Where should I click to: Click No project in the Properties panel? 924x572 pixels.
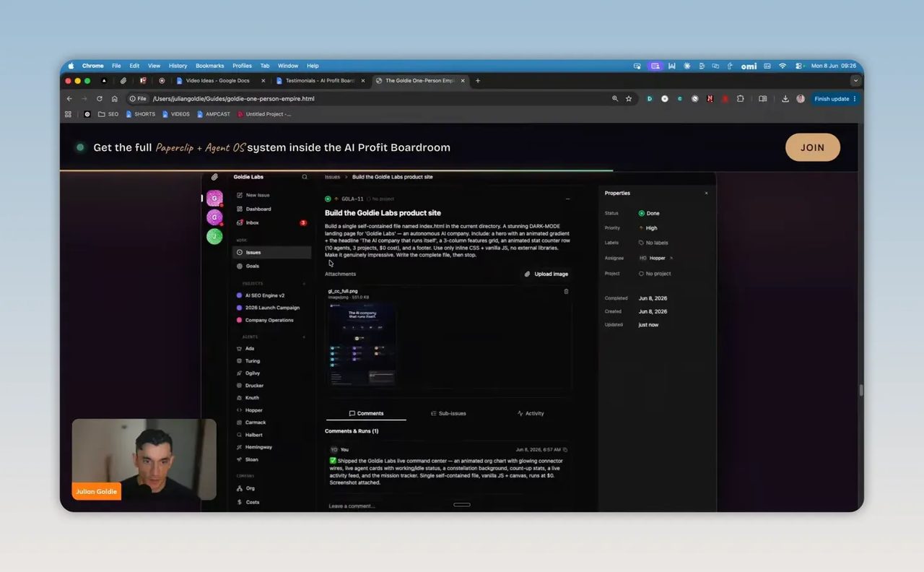pyautogui.click(x=655, y=274)
